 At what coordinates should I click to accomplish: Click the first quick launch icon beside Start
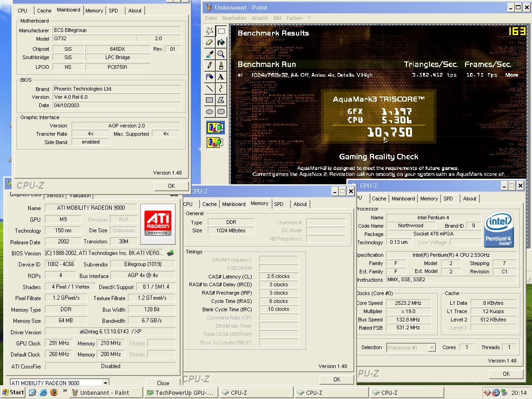[33, 393]
